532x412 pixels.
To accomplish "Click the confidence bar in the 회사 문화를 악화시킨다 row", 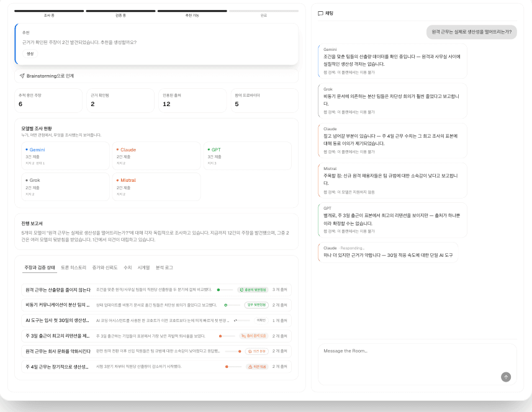I will (233, 351).
